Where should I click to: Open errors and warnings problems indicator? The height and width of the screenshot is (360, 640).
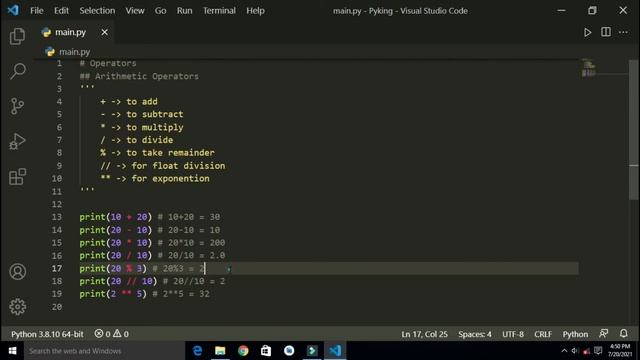point(112,334)
